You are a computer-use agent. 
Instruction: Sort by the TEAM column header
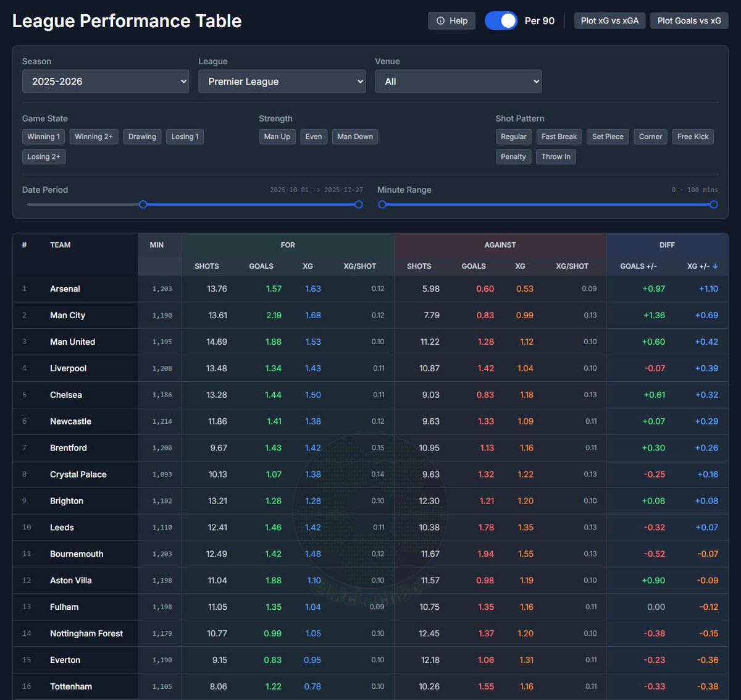(x=61, y=245)
